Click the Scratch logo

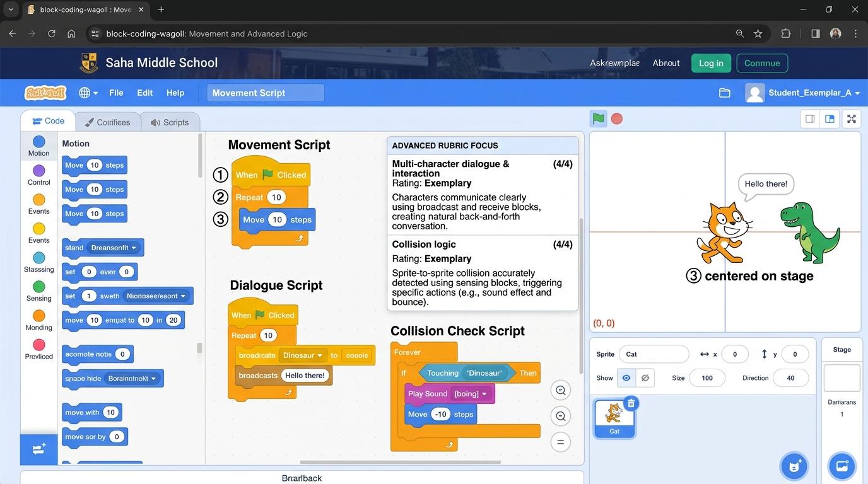[45, 93]
